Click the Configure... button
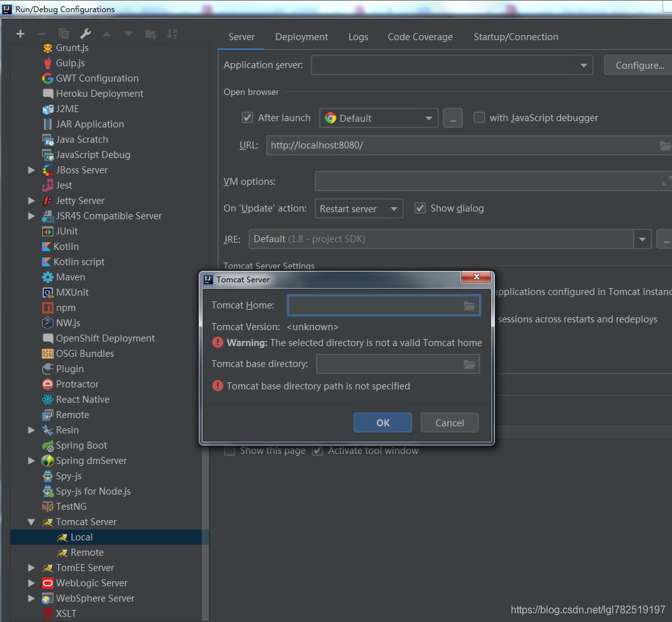Screen dimensions: 672x622 tap(640, 65)
